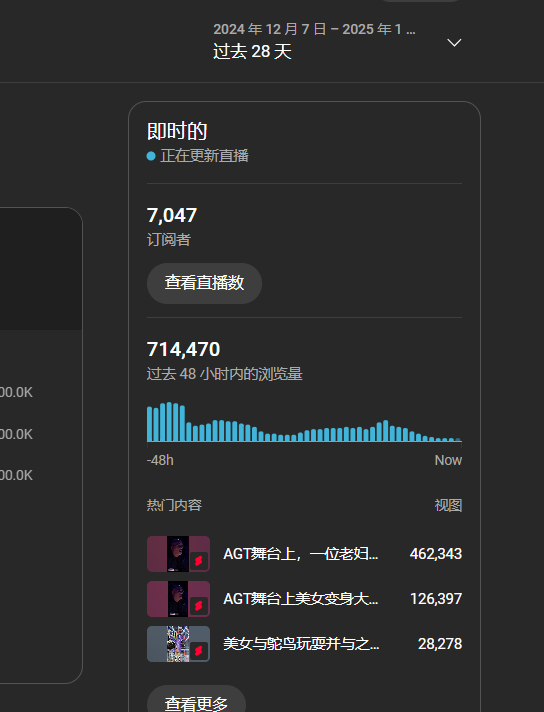
Task: Click the 正在更新直播 status text
Action: (x=204, y=156)
